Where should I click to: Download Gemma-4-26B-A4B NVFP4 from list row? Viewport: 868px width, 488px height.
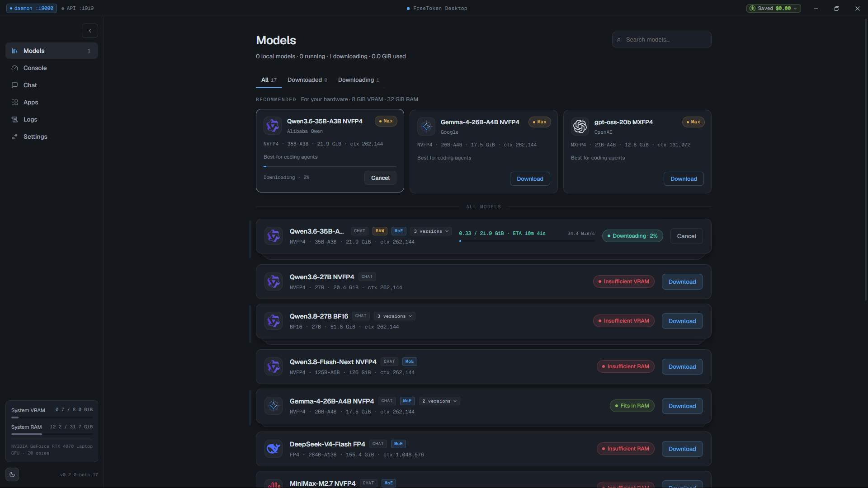(x=682, y=406)
